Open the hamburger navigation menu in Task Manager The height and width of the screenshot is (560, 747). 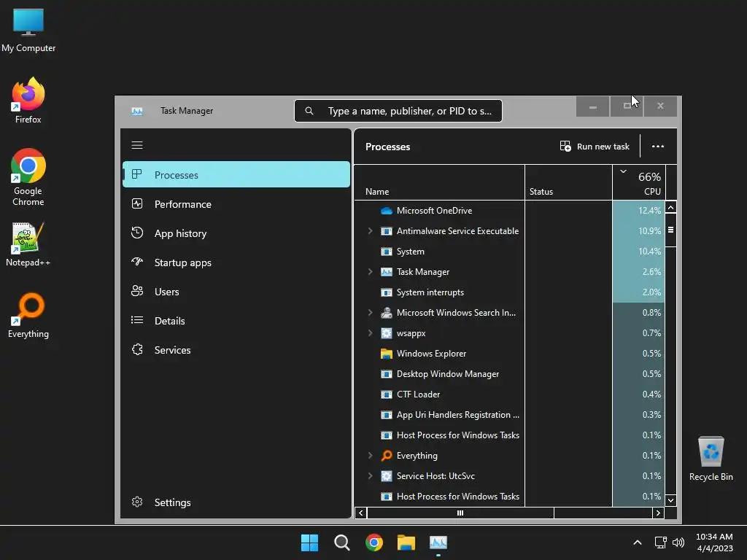(137, 145)
